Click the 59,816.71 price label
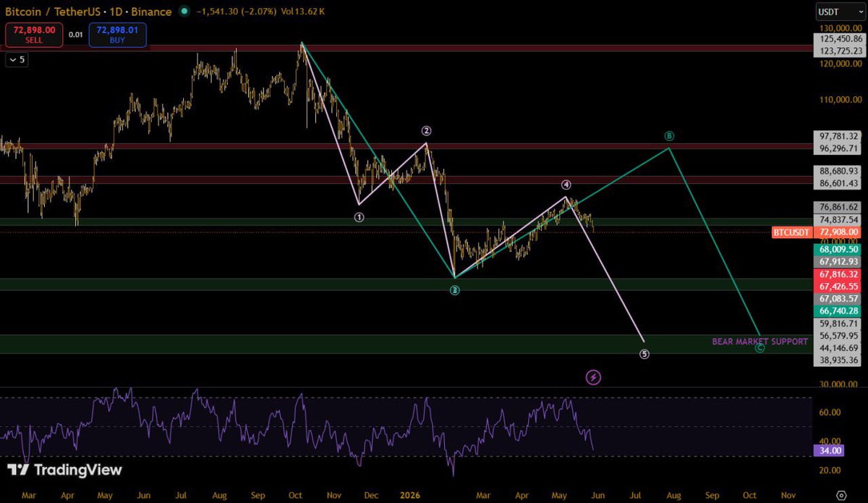The width and height of the screenshot is (868, 503). click(x=838, y=324)
